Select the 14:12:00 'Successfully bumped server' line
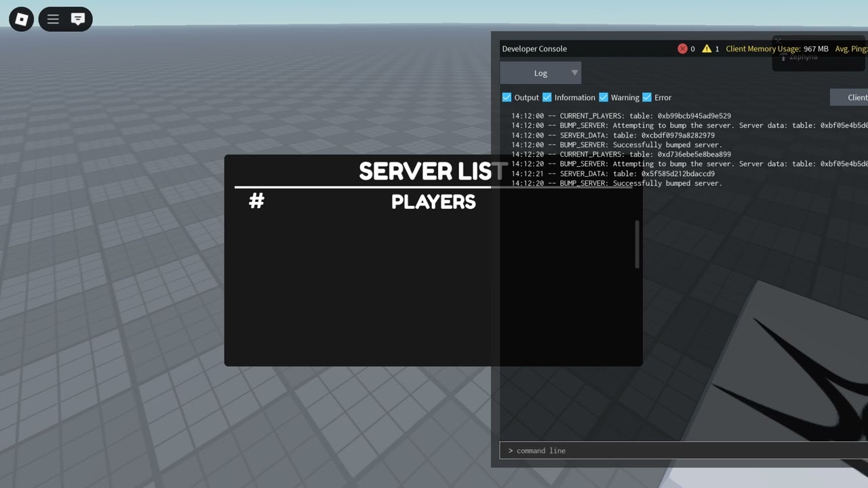868x488 pixels. 617,145
